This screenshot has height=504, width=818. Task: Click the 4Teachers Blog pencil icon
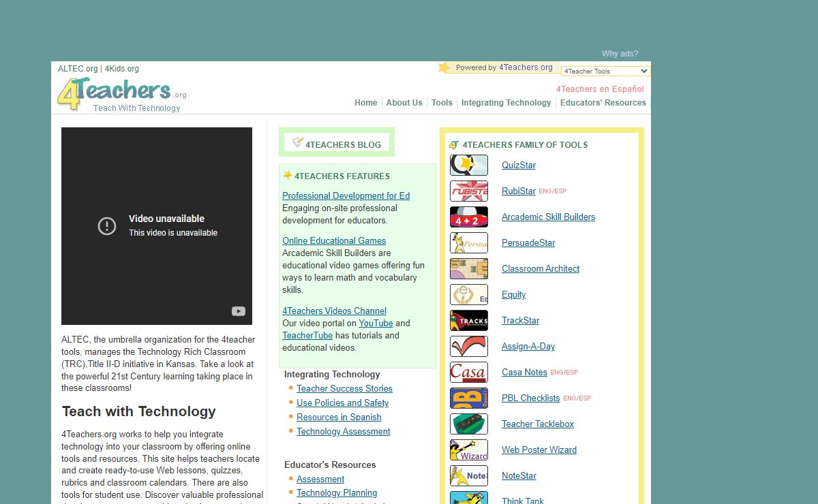tap(297, 142)
